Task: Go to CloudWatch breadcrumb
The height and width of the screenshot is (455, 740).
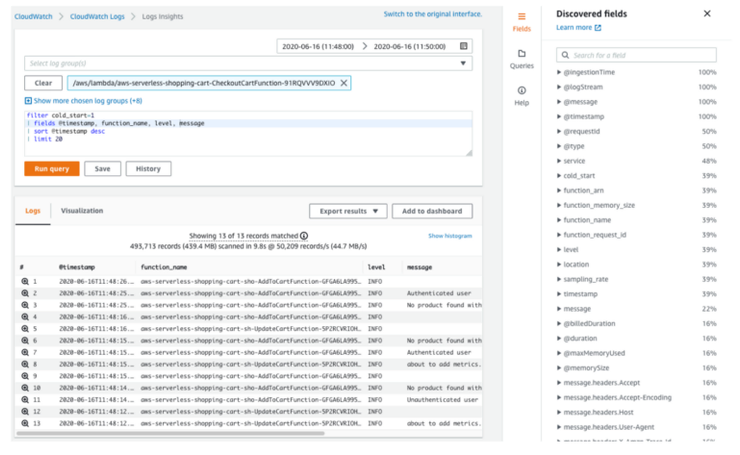Action: pos(33,17)
